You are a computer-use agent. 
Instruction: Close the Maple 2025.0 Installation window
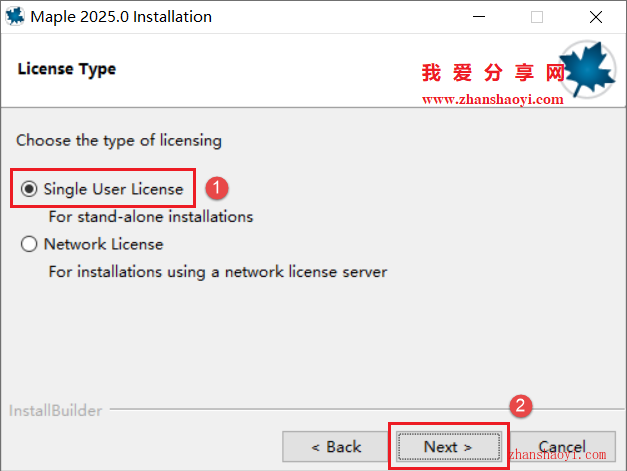pos(596,17)
